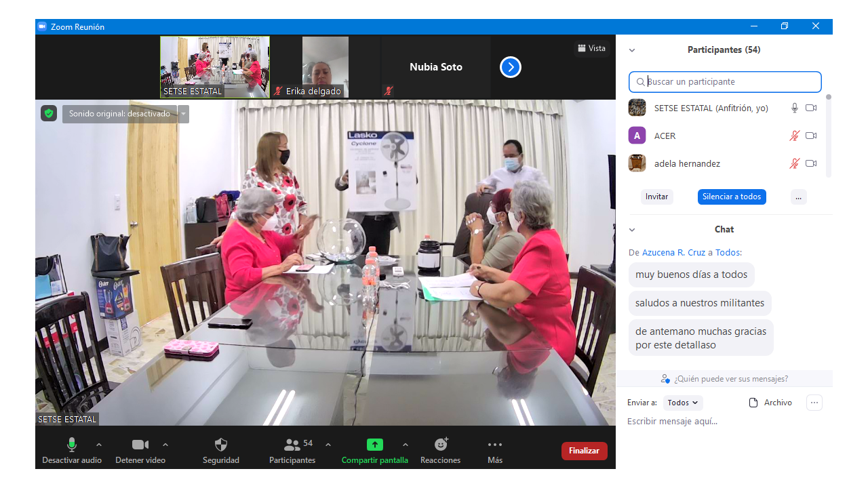Open the Vista layout menu

click(591, 48)
